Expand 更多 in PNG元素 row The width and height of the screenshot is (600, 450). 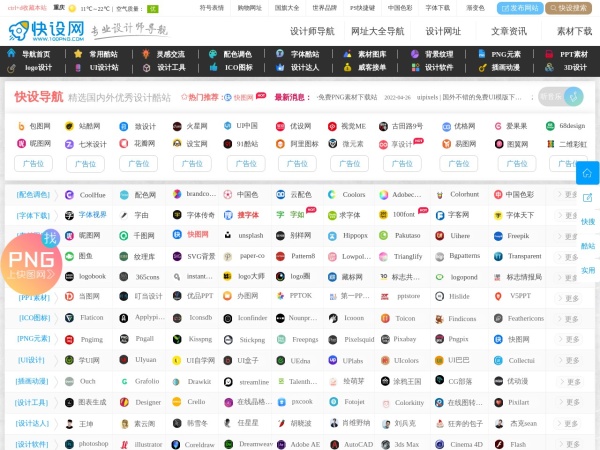tap(569, 339)
